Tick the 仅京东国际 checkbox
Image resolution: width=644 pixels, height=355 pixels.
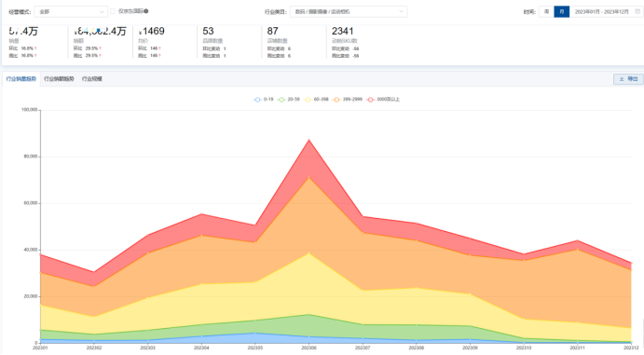(x=113, y=11)
